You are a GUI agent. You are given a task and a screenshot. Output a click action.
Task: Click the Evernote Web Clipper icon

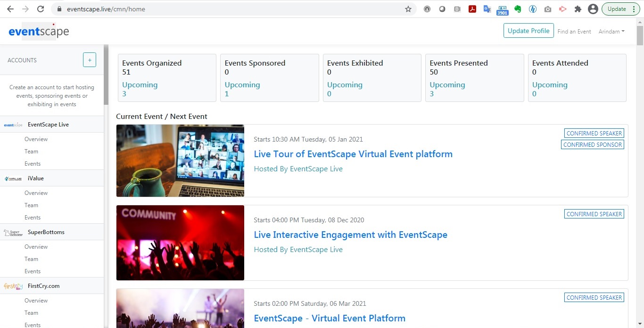tap(517, 8)
